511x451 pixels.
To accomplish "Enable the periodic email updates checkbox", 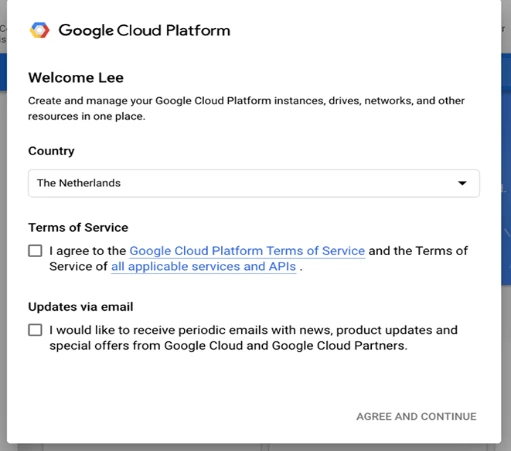I will pos(35,330).
